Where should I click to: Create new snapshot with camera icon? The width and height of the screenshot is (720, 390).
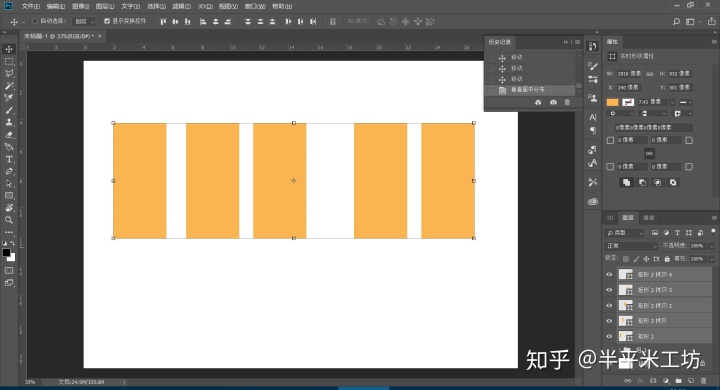[553, 102]
